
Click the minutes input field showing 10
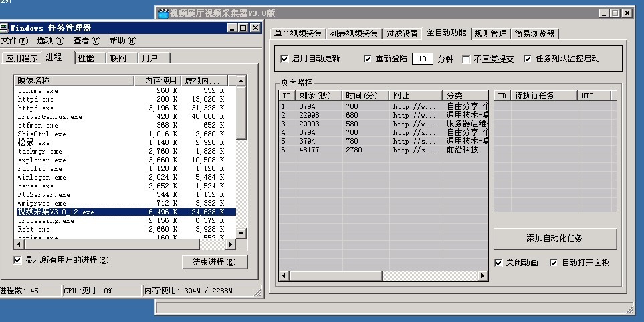pyautogui.click(x=423, y=59)
